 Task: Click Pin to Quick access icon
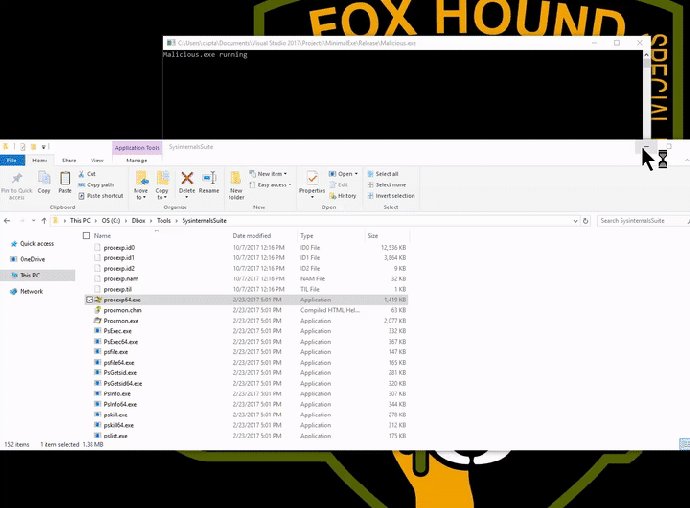(x=17, y=178)
